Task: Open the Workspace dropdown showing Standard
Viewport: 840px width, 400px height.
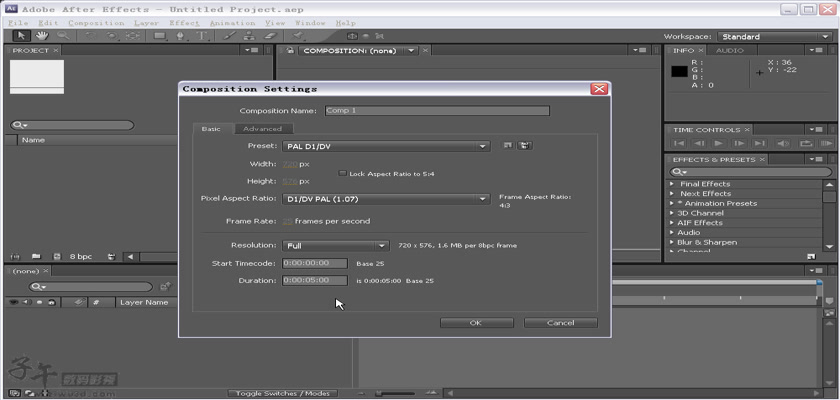Action: pos(775,36)
